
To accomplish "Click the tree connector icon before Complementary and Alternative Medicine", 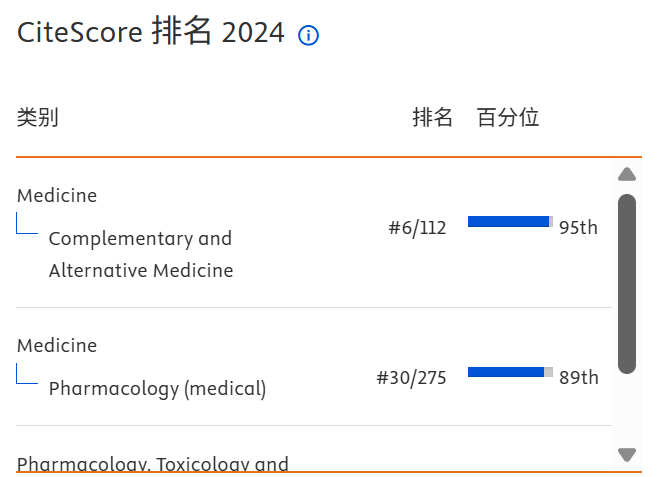I will 27,224.
